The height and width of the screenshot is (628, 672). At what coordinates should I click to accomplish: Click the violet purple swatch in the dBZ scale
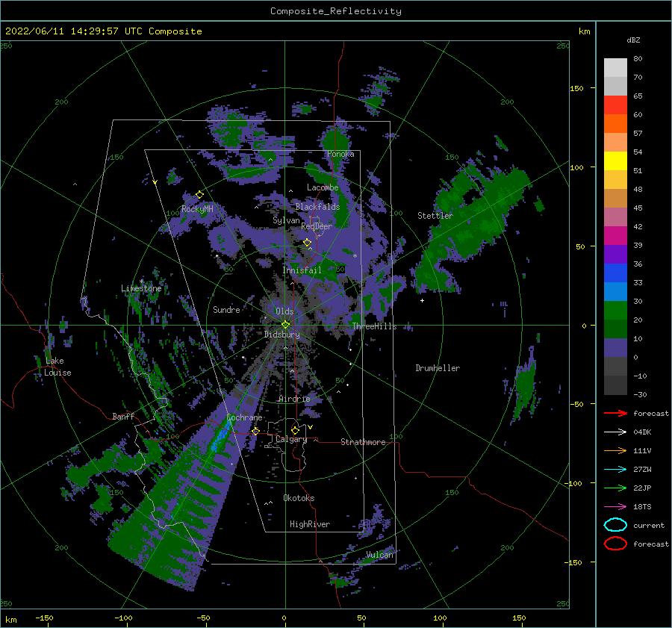coord(615,255)
